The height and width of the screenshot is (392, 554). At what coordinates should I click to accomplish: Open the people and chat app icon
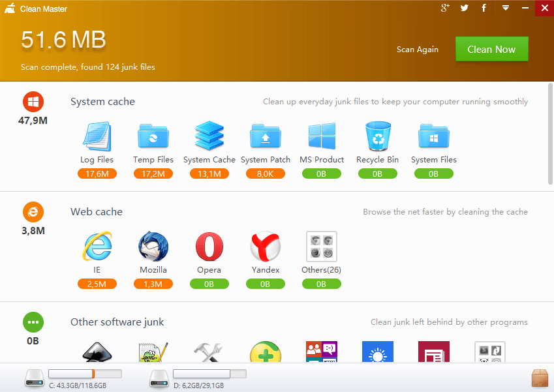click(322, 352)
